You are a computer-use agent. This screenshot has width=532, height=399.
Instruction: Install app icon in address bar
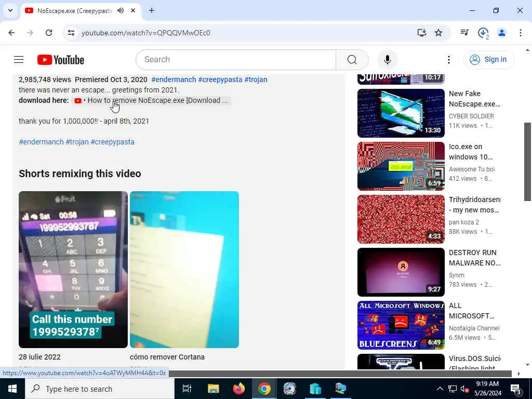421,33
